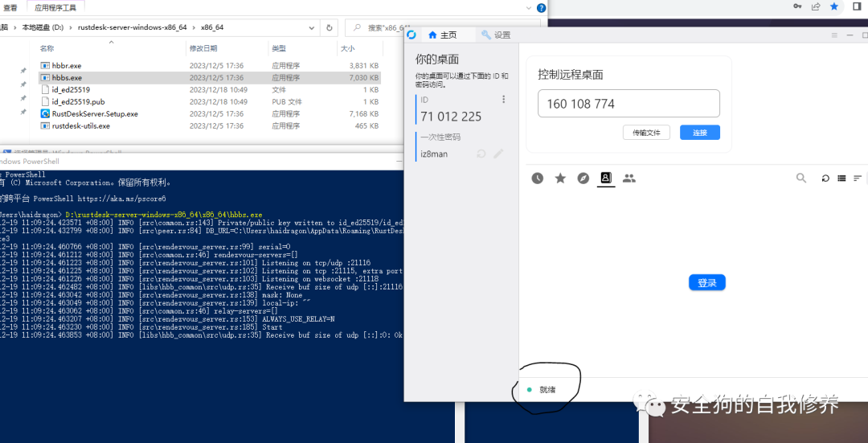
Task: Click the 7,168 KB size cell
Action: coord(364,113)
